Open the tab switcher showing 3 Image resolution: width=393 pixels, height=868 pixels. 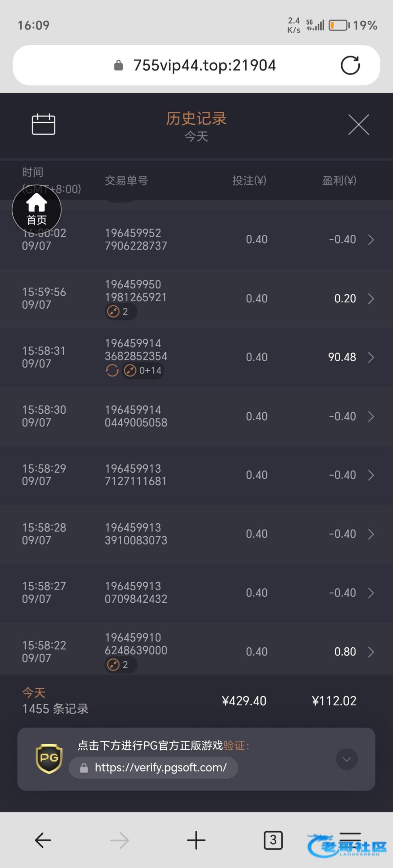click(x=273, y=840)
